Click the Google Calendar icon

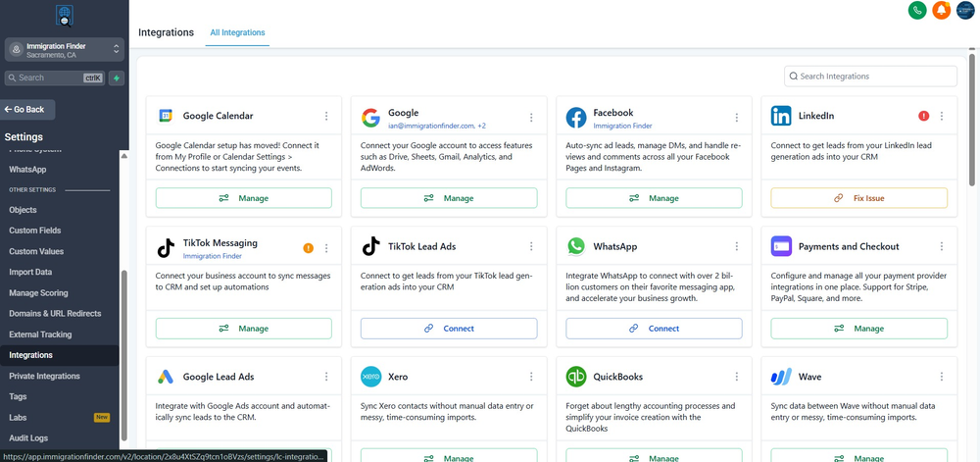pos(165,116)
